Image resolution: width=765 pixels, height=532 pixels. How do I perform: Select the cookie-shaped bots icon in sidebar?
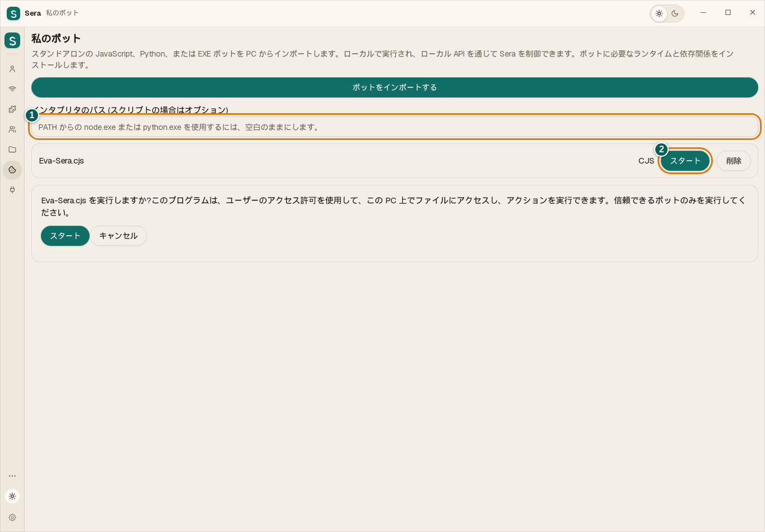coord(12,170)
